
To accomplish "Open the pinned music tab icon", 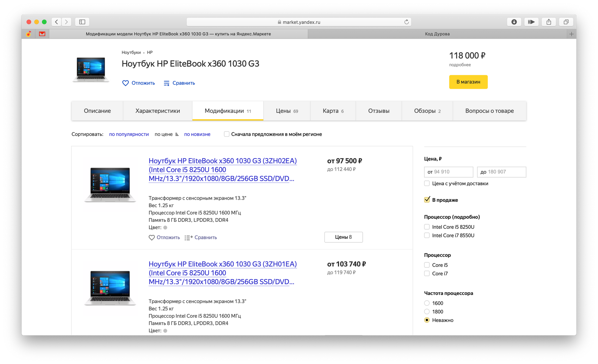I will [29, 34].
